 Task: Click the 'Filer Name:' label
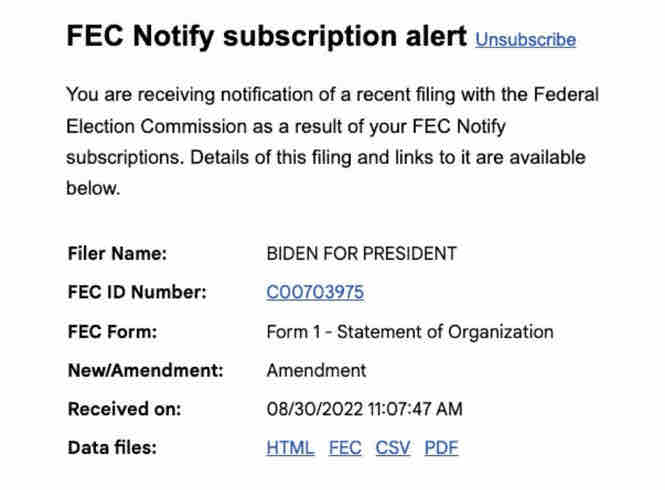pos(117,254)
